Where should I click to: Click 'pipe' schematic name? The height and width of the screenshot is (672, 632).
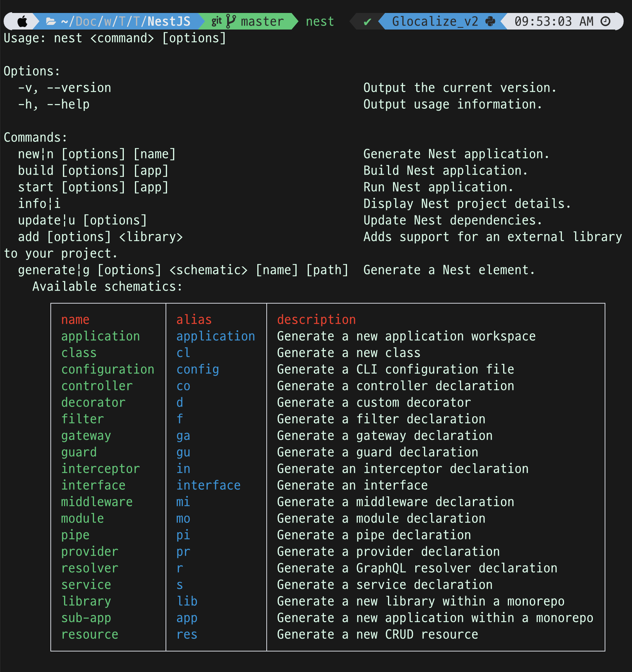(x=75, y=535)
